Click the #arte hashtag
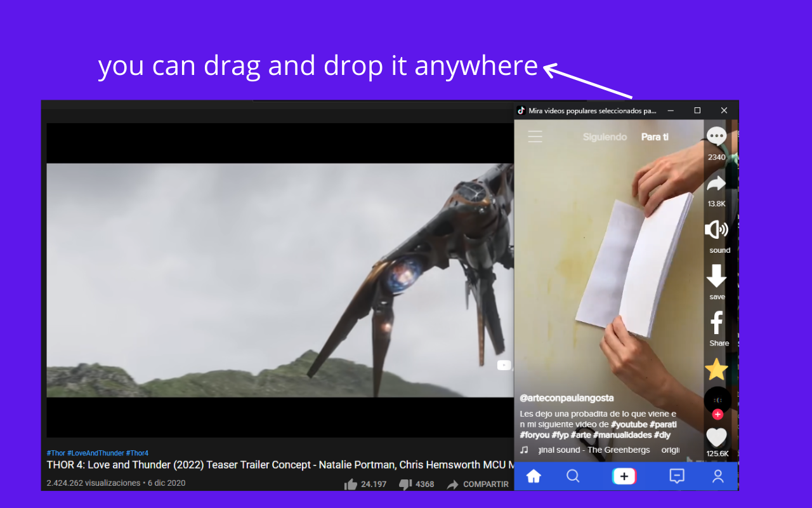812x508 pixels. [x=581, y=435]
